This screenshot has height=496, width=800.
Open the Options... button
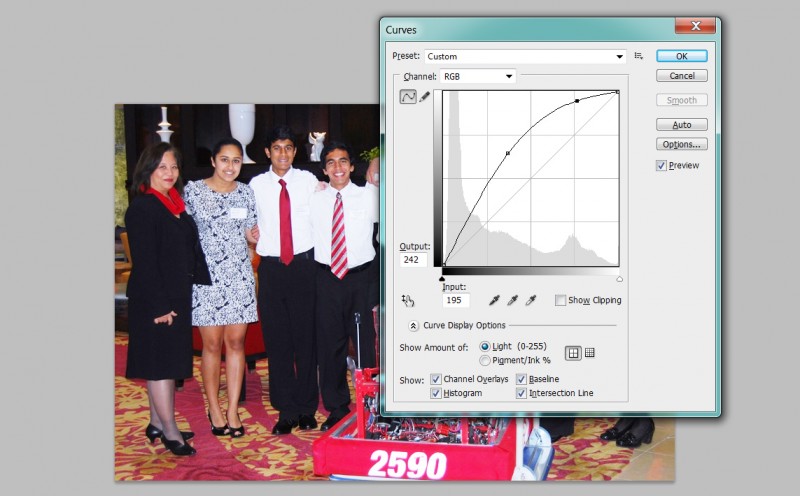click(x=682, y=144)
